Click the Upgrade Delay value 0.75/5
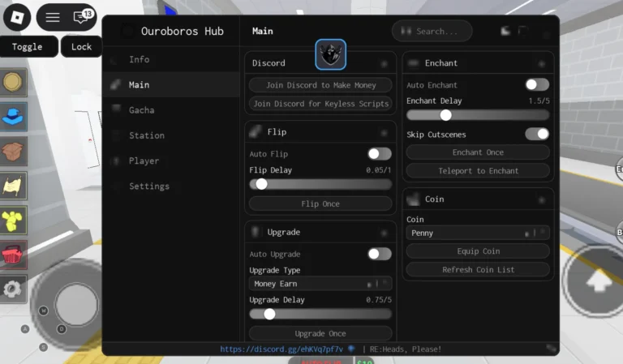 click(x=378, y=300)
